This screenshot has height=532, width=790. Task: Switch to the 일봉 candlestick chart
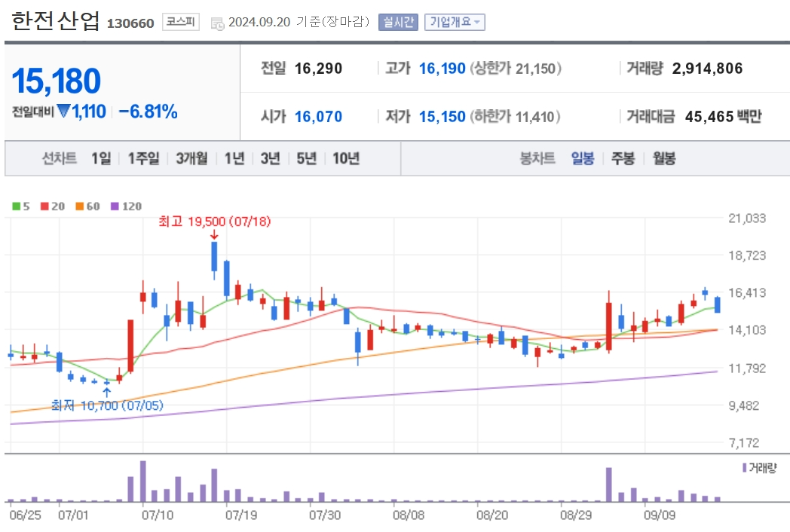583,159
